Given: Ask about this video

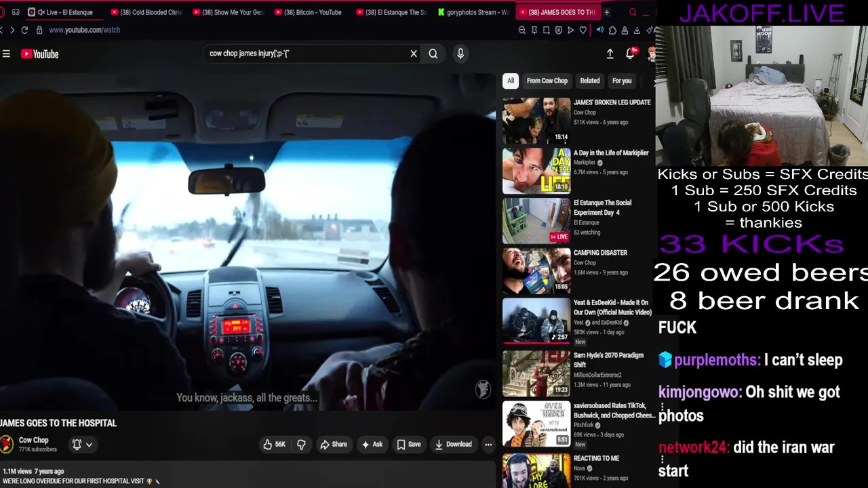Looking at the screenshot, I should coord(372,445).
